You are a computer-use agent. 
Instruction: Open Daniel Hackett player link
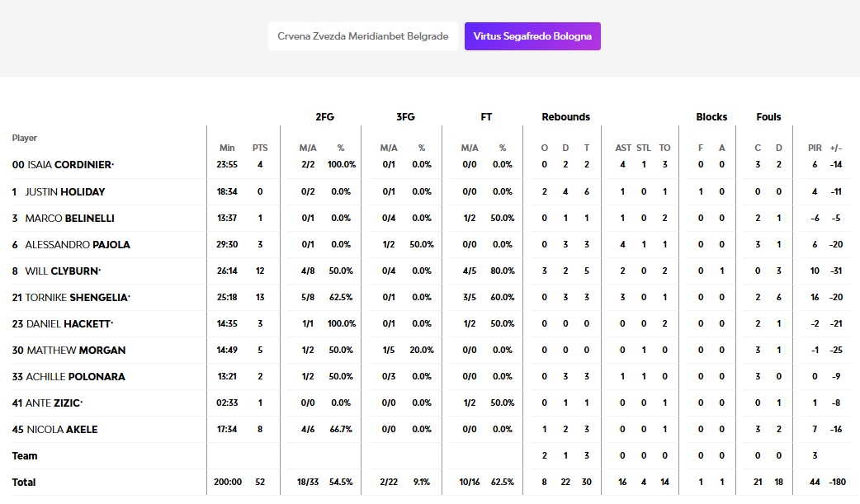(69, 323)
